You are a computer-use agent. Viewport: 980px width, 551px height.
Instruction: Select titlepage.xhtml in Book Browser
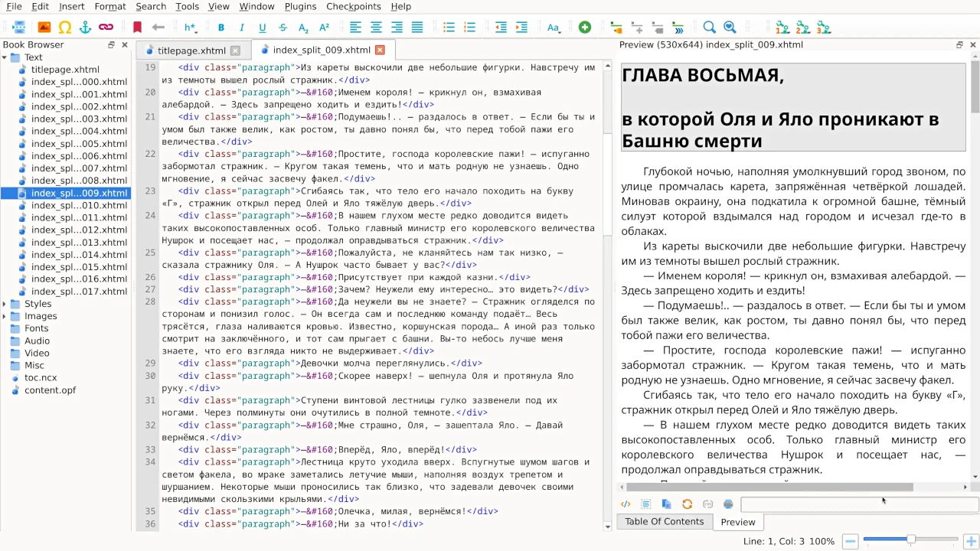pyautogui.click(x=65, y=70)
